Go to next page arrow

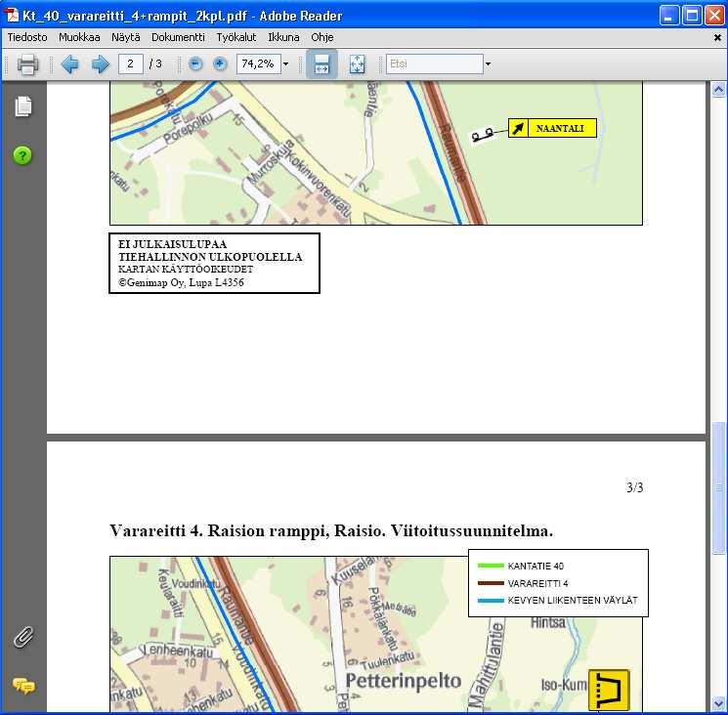[101, 64]
